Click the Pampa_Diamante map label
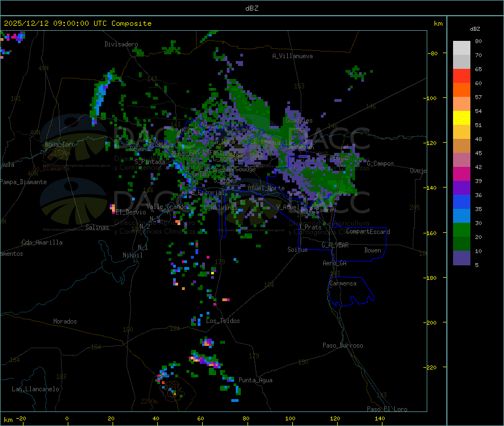 pyautogui.click(x=23, y=182)
